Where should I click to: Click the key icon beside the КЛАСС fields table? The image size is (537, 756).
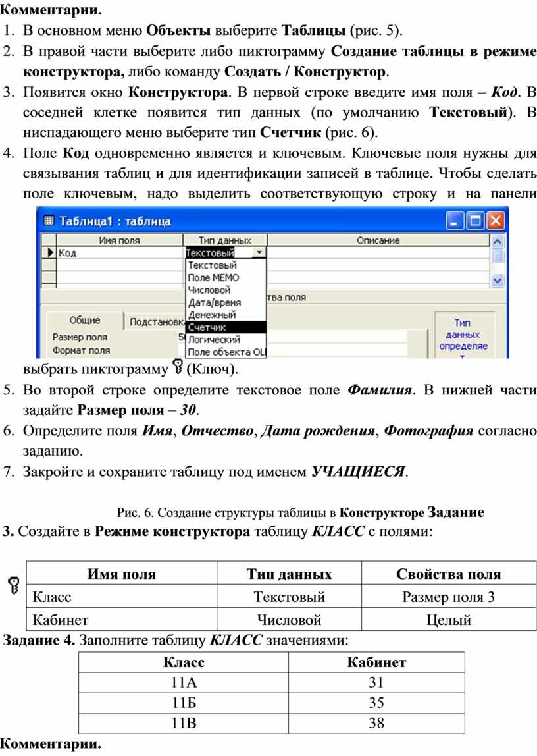pos(13,586)
